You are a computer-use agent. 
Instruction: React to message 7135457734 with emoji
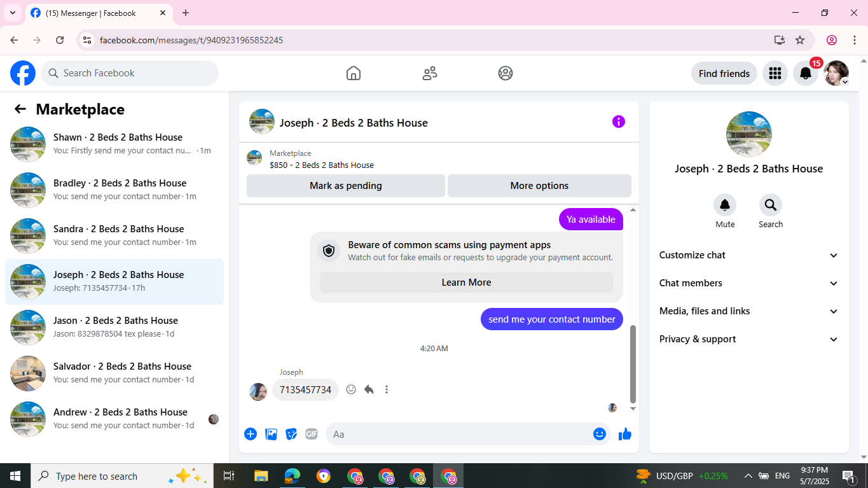pos(351,389)
